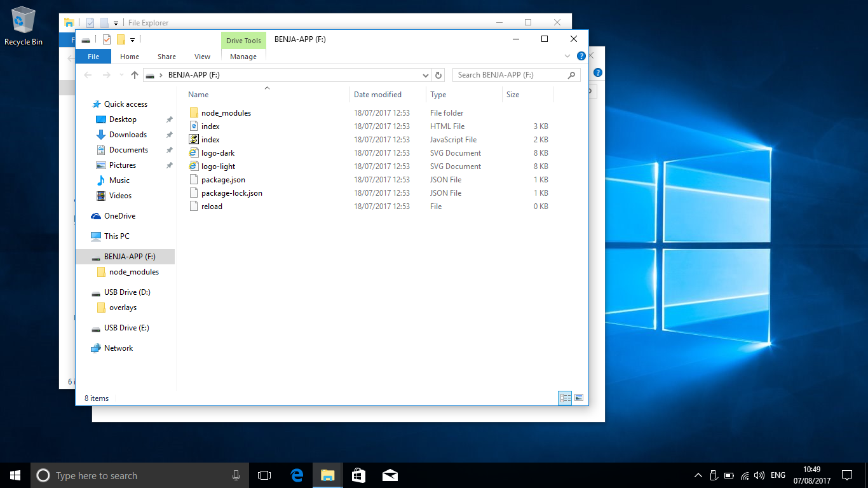Click the refresh button beside address bar
Image resolution: width=868 pixels, height=488 pixels.
438,75
